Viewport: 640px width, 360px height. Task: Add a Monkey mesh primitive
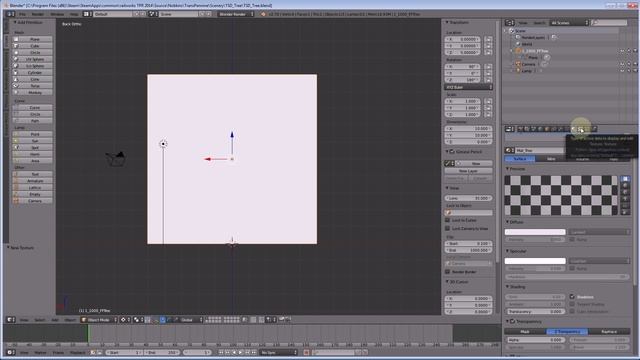(33, 92)
